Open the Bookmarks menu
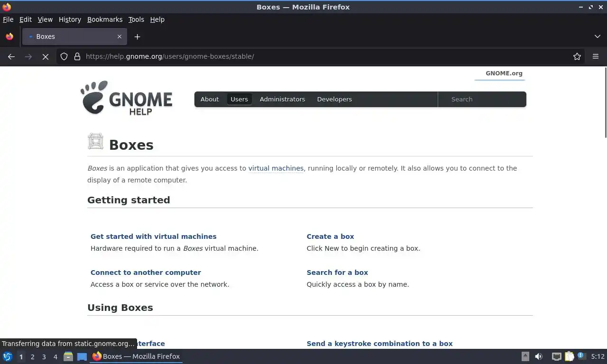 pos(105,19)
